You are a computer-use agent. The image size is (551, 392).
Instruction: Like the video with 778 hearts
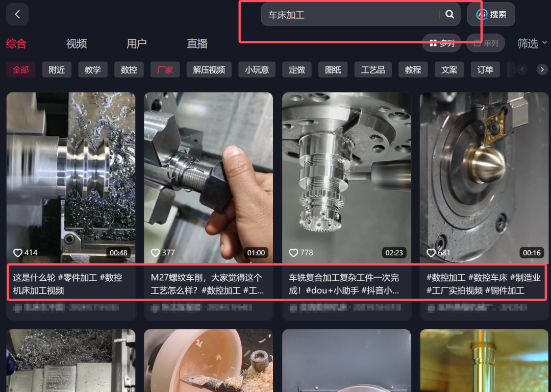pyautogui.click(x=293, y=253)
